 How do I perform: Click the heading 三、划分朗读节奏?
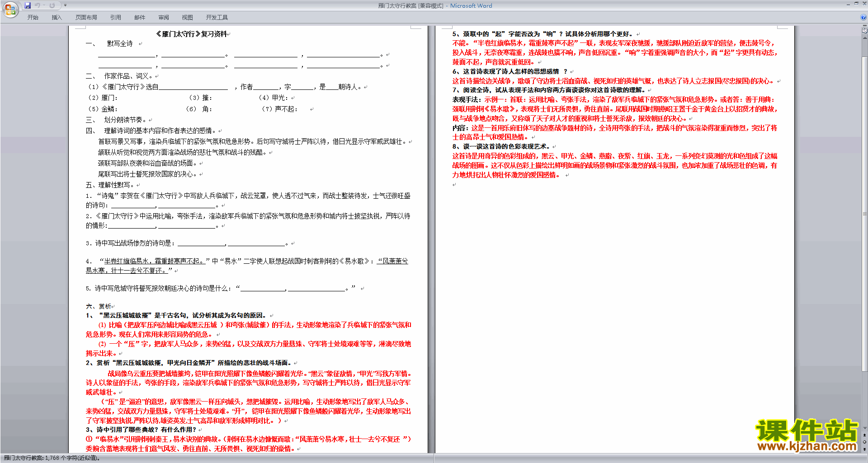(x=117, y=120)
